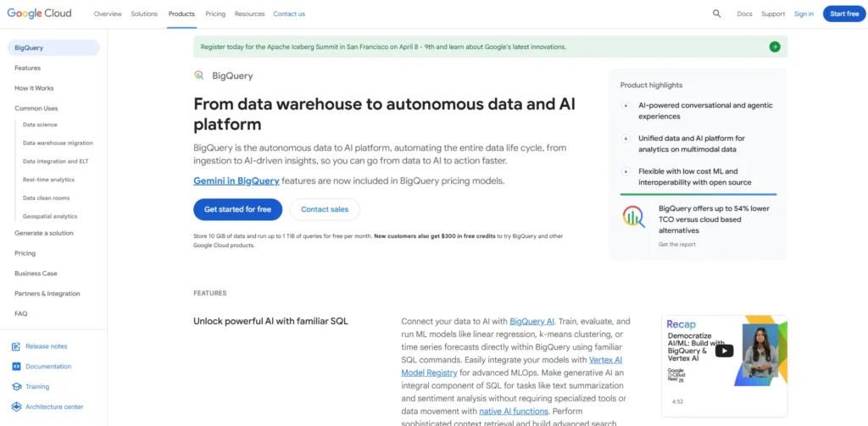Open Data clean rooms sidebar item
Image resolution: width=868 pixels, height=426 pixels.
(x=47, y=198)
